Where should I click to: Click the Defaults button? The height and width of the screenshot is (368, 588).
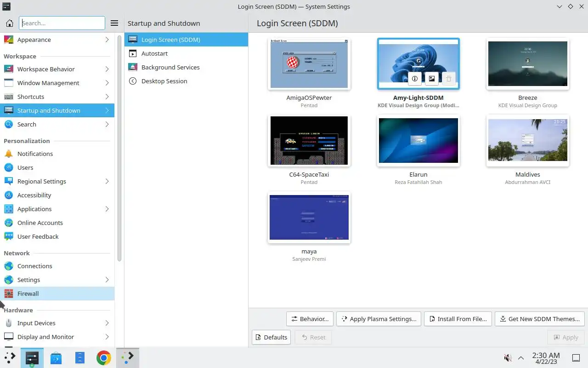coord(271,337)
